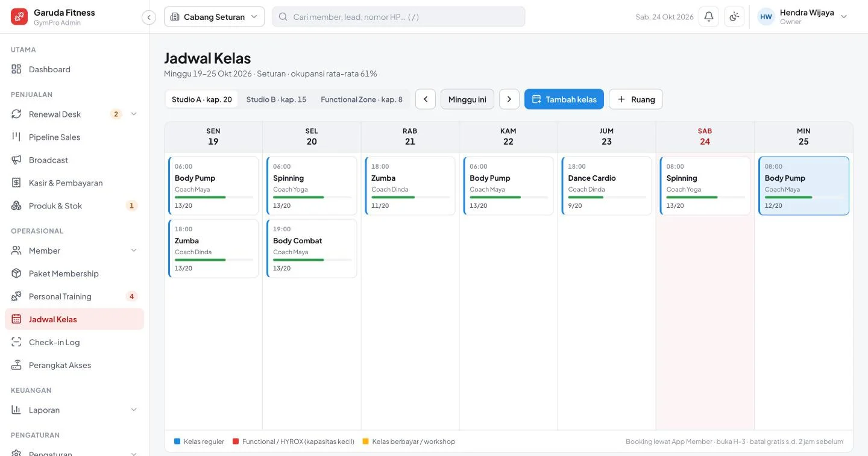
Task: Click the Paket Membership package icon
Action: pos(16,273)
